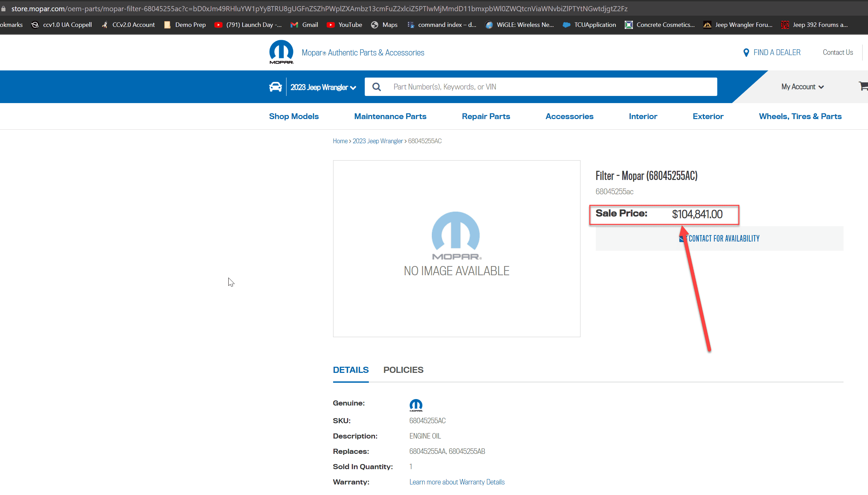Open the Interior menu

pos(643,116)
